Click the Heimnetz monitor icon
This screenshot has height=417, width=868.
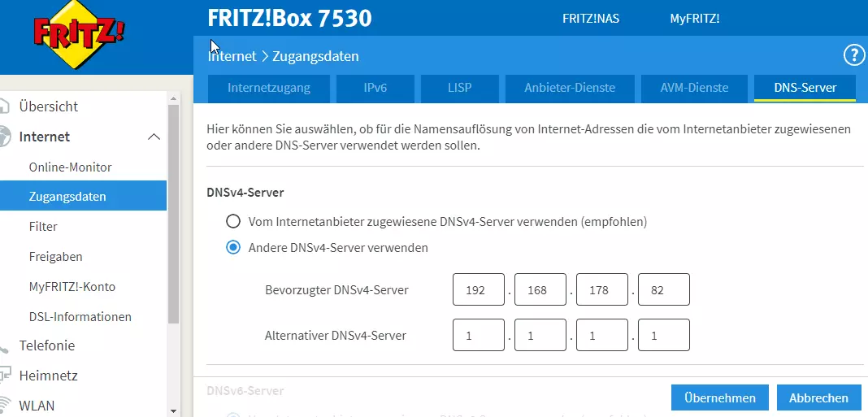(4, 376)
